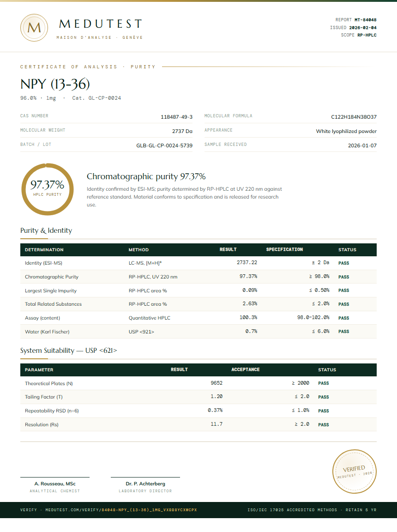Click the PARAMETER column header

pyautogui.click(x=39, y=370)
